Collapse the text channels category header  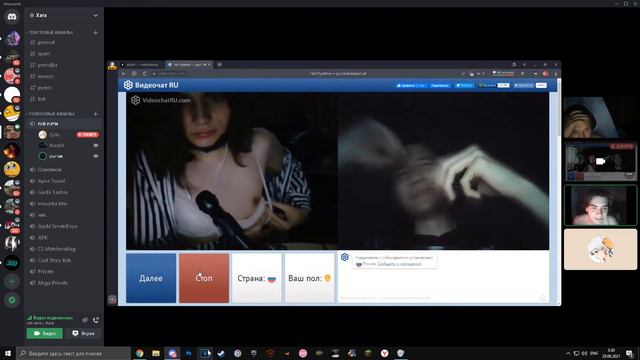[51, 32]
